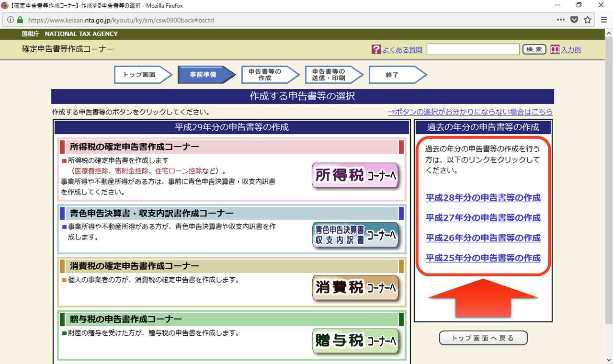Click 国税庁 NATIONAL TAX AGENCY header
The width and height of the screenshot is (613, 364).
(x=70, y=34)
